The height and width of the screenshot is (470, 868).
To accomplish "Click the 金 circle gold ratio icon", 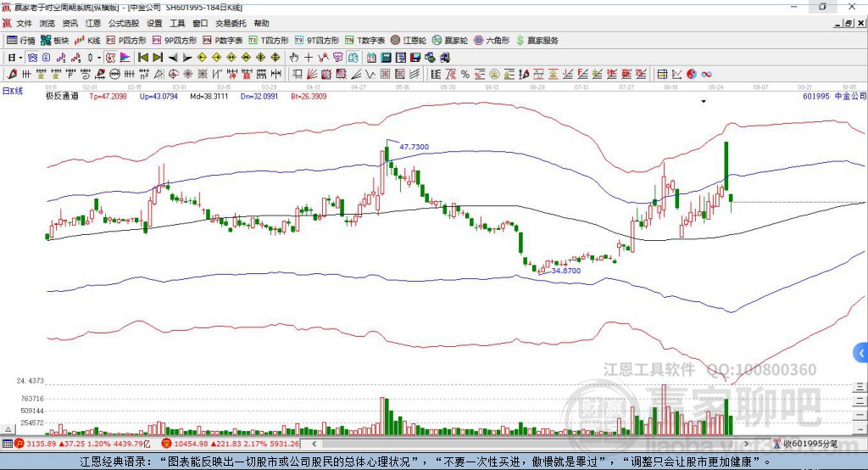I will tap(494, 74).
